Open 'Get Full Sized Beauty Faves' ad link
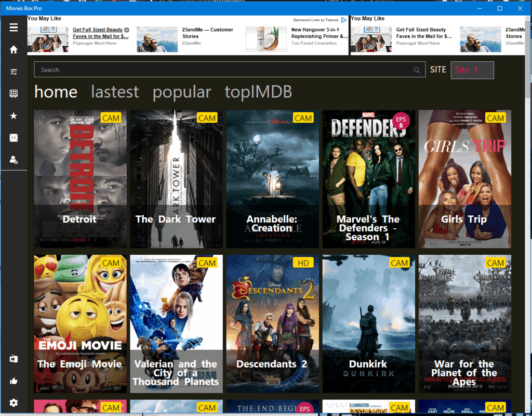Image resolution: width=532 pixels, height=416 pixels. [x=100, y=33]
